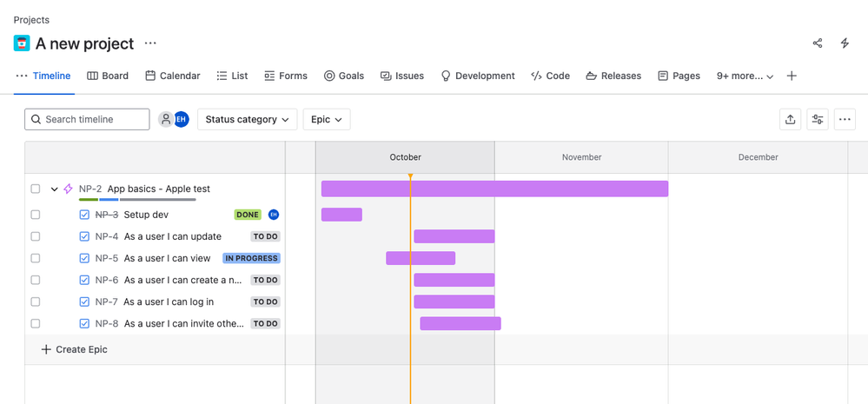Open the TO DO status on NP-4
The image size is (868, 404).
pyautogui.click(x=265, y=236)
